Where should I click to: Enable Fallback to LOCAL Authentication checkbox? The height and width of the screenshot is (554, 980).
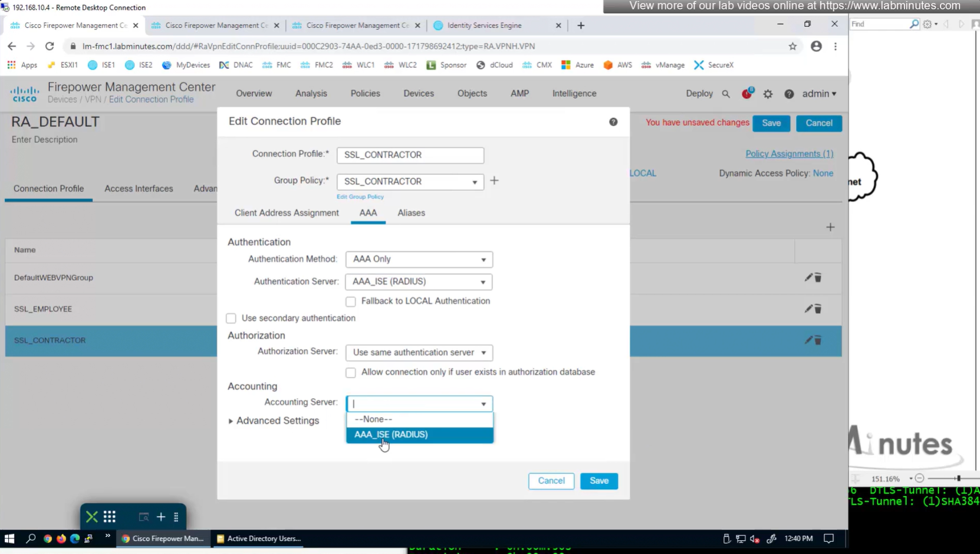[351, 301]
